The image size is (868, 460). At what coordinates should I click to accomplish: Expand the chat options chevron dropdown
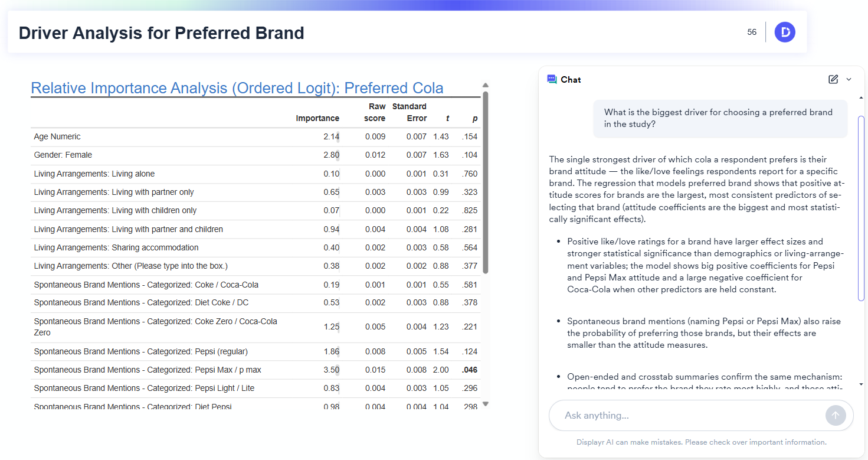(849, 79)
